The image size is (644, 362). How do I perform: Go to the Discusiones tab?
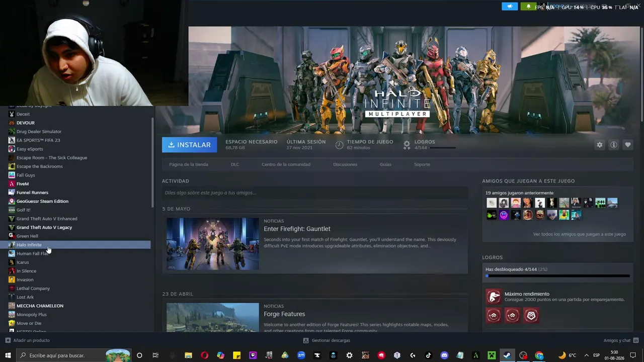click(345, 164)
